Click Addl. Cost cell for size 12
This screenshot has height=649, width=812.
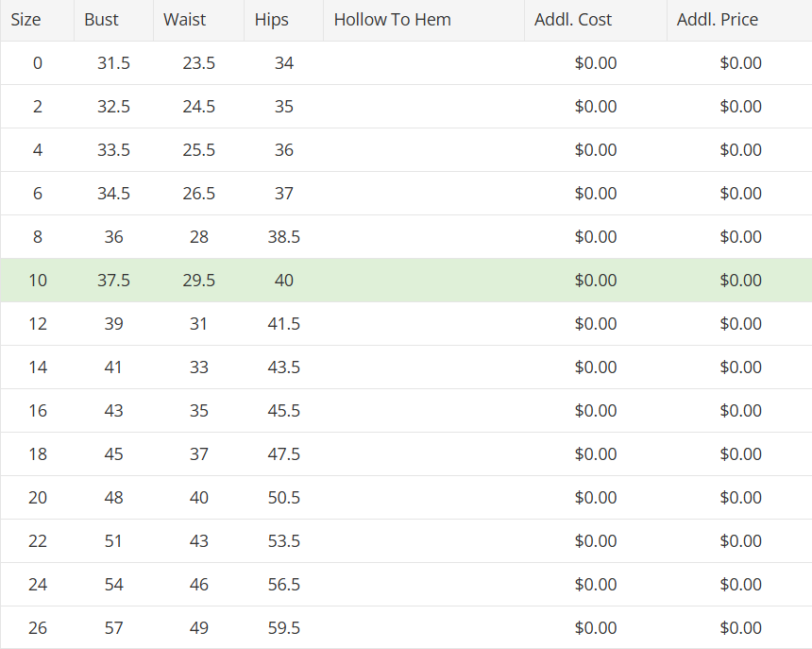(x=596, y=324)
